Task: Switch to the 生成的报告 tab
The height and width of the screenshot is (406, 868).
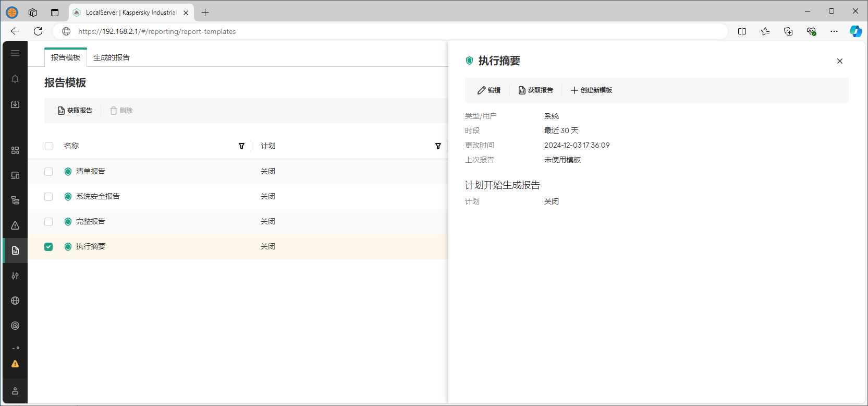Action: point(112,57)
